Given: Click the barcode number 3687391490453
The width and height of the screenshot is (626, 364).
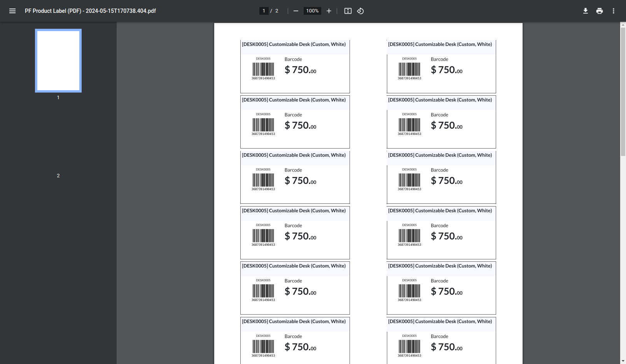Looking at the screenshot, I should [263, 77].
